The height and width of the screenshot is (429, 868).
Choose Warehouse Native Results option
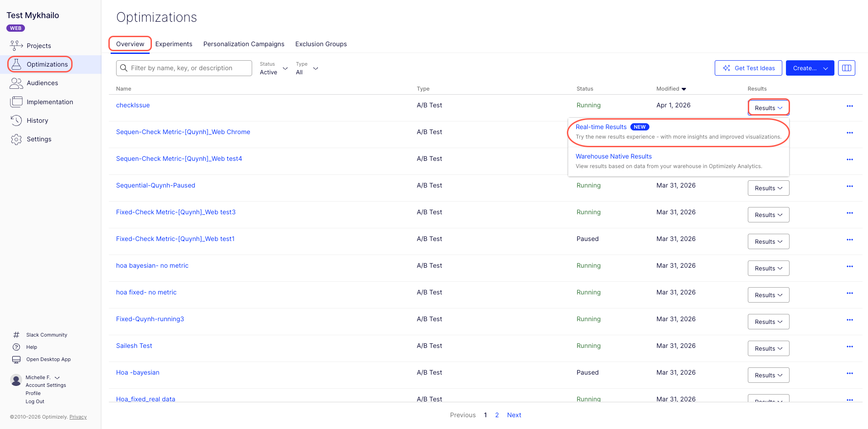[x=614, y=156]
